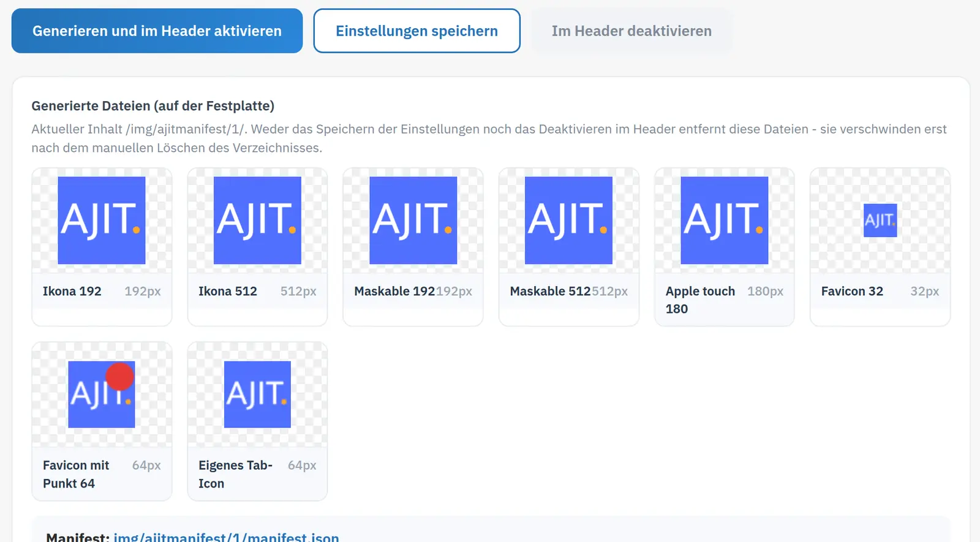Click the Apple touch 180 icon preview
The height and width of the screenshot is (542, 980).
tap(725, 220)
